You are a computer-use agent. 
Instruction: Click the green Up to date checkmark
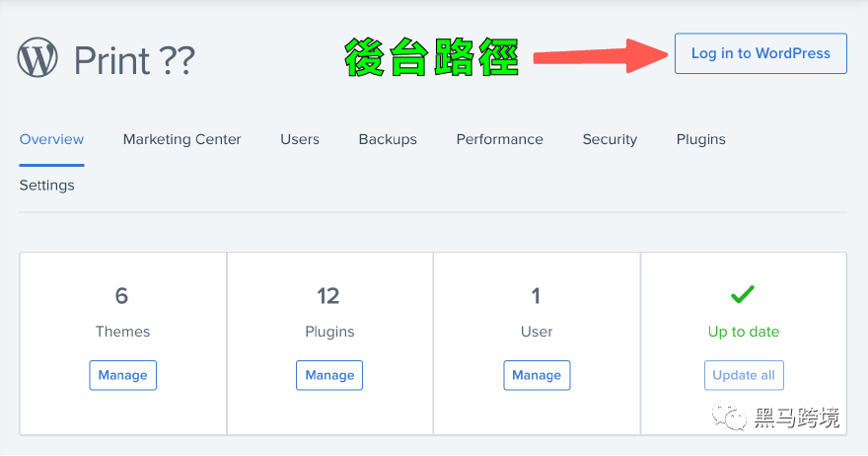pyautogui.click(x=743, y=294)
